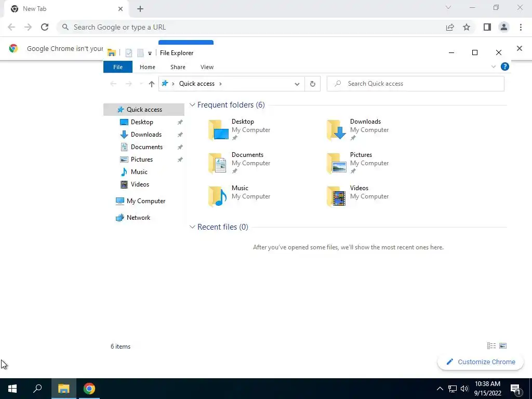Select Documents in the navigation pane
The height and width of the screenshot is (399, 532).
(x=147, y=147)
